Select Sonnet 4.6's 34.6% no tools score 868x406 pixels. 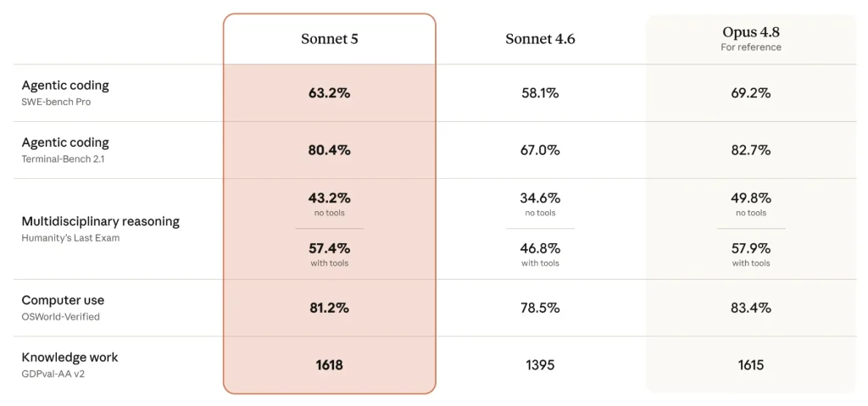(540, 197)
